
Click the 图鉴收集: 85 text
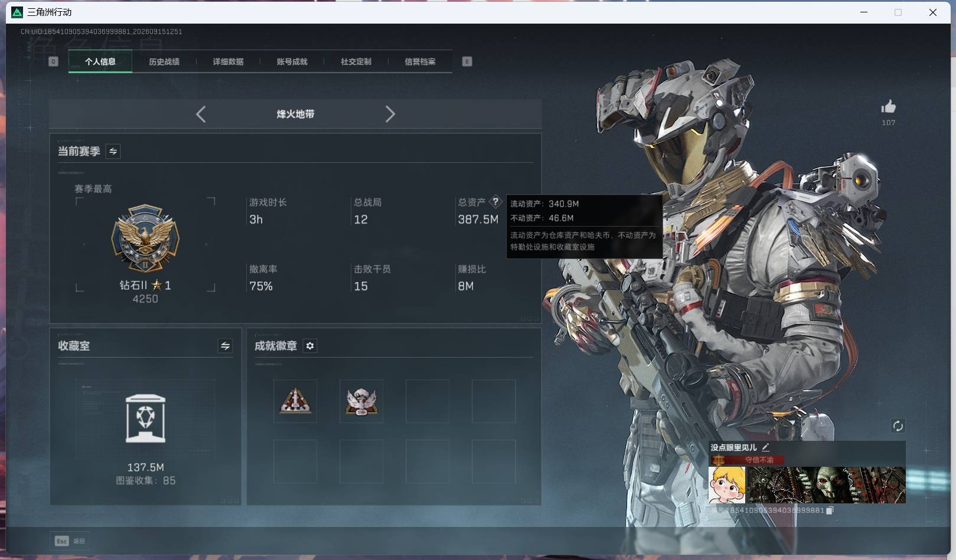coord(146,481)
